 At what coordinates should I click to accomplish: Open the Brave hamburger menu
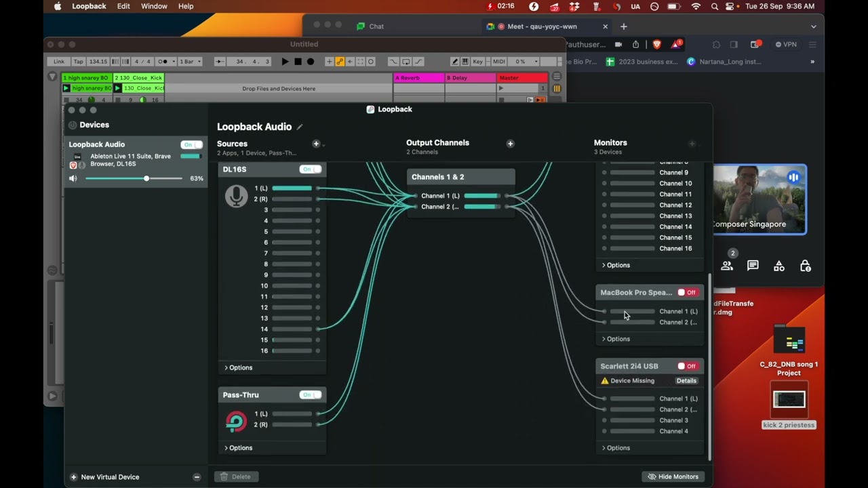(x=812, y=44)
